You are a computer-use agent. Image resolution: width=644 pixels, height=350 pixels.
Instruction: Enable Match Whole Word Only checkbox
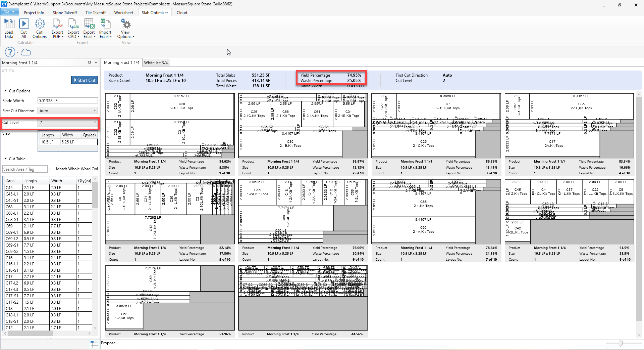click(x=52, y=169)
